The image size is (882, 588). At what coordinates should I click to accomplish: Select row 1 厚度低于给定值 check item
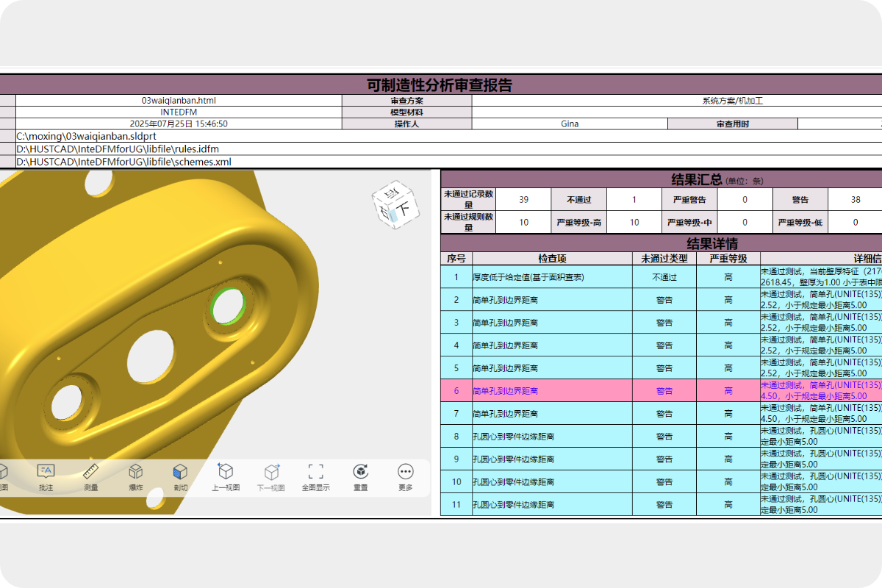552,277
